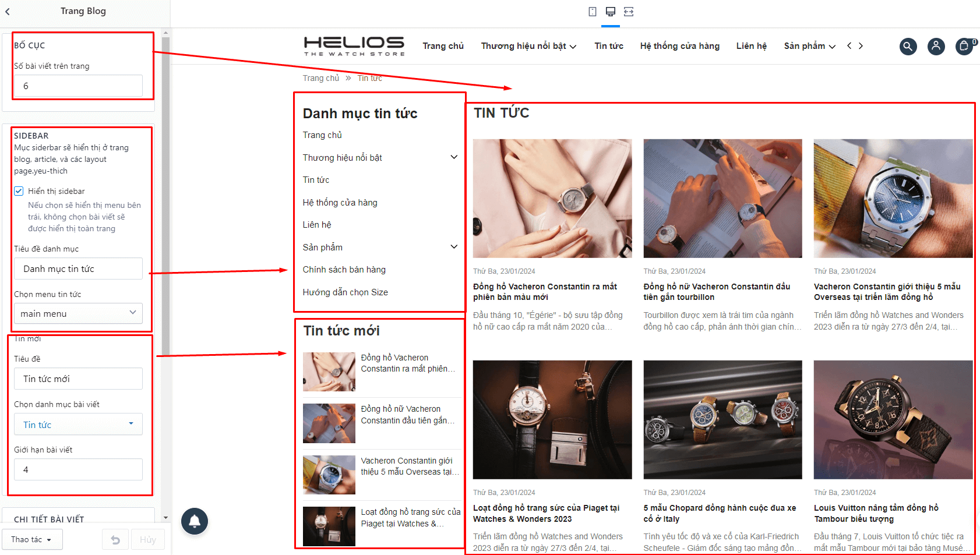The height and width of the screenshot is (555, 980).
Task: Click the notification bell button
Action: tap(195, 521)
